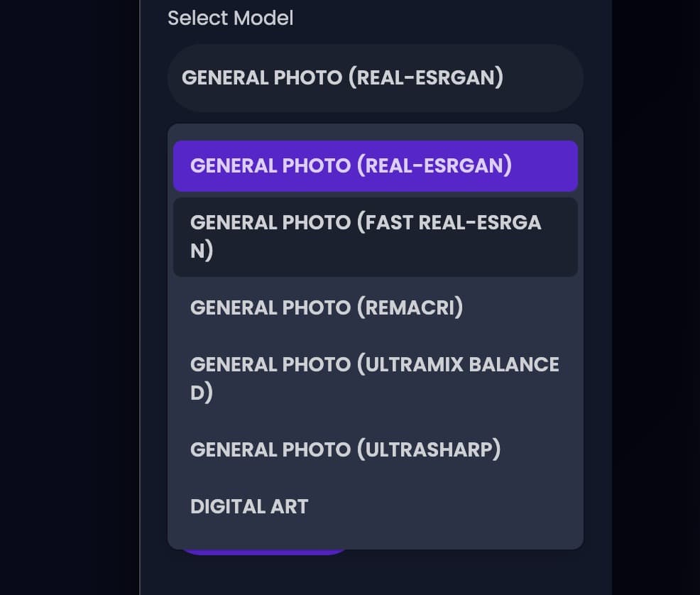Viewport: 700px width, 595px height.
Task: Choose the GENERAL PHOTO (FAST REAL-ESRGAN) model
Action: pyautogui.click(x=375, y=236)
